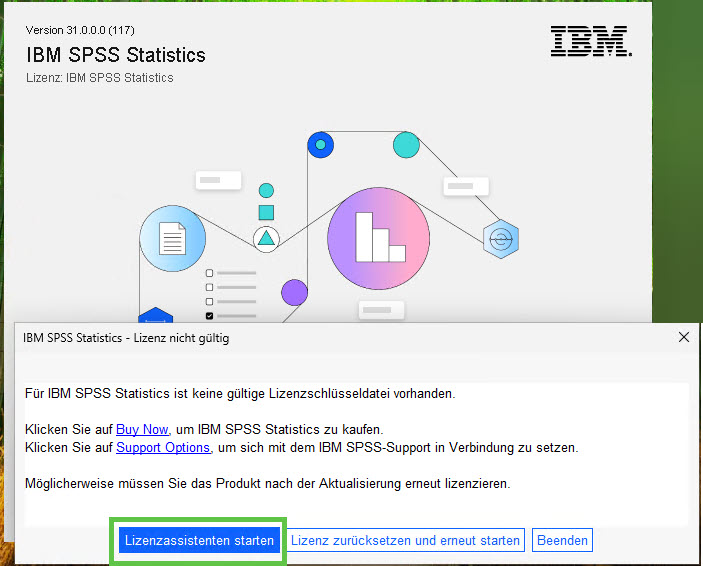This screenshot has width=703, height=566.
Task: Click the small teal circle above square
Action: point(266,190)
